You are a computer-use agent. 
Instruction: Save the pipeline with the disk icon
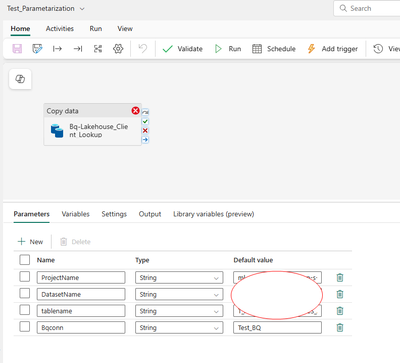[x=17, y=49]
